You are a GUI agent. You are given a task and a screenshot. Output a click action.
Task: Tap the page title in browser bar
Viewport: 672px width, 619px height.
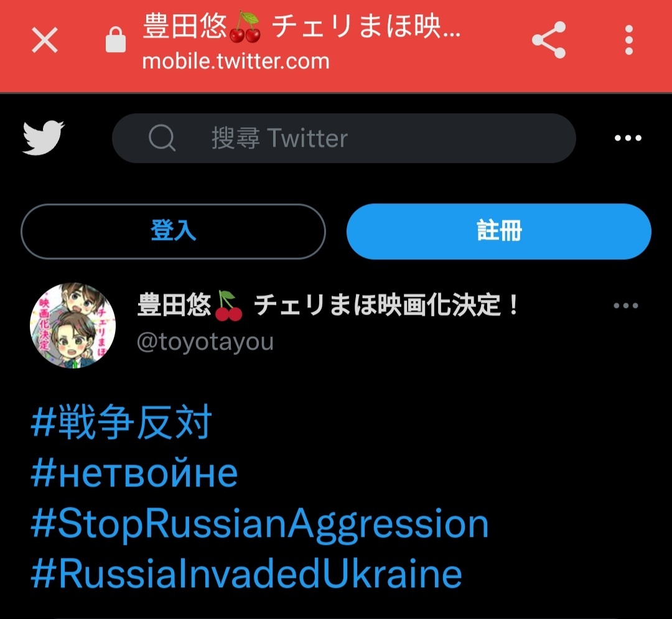click(302, 27)
